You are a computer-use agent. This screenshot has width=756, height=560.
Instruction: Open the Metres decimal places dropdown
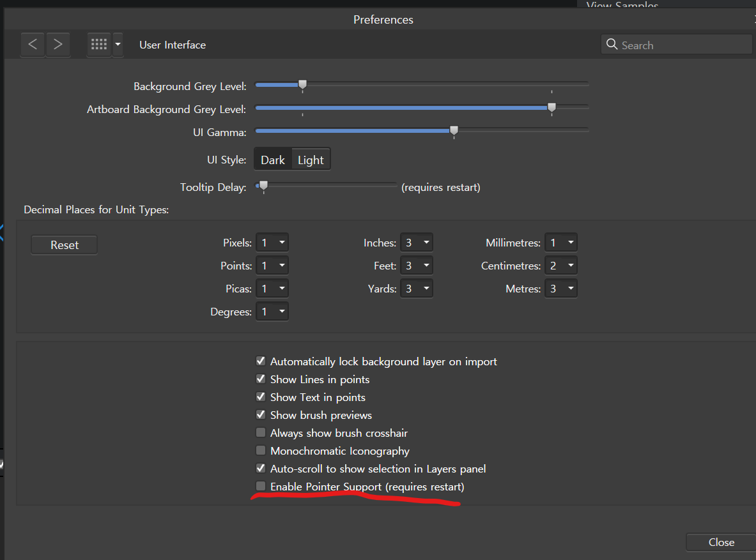pyautogui.click(x=560, y=289)
